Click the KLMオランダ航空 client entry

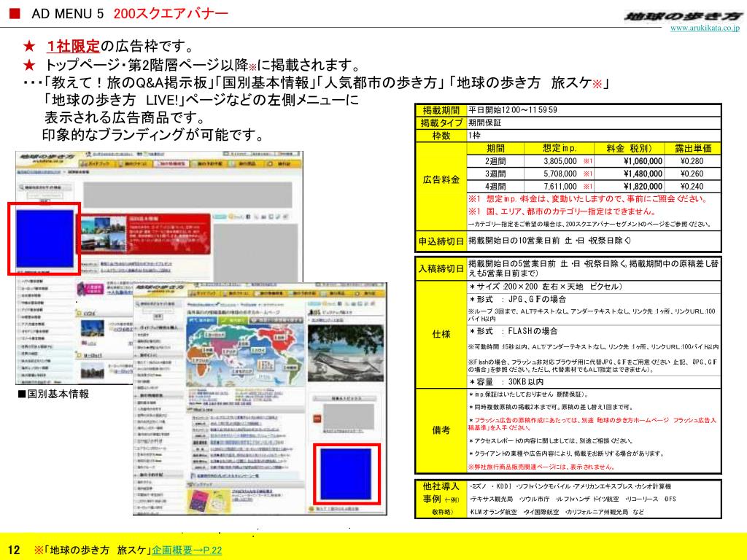point(493,512)
